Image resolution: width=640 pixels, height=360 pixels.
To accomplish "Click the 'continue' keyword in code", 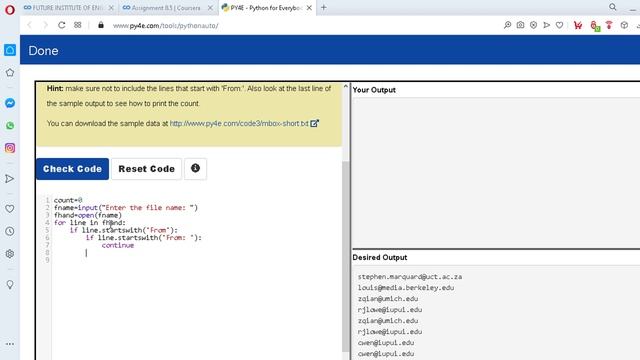I will click(x=118, y=245).
